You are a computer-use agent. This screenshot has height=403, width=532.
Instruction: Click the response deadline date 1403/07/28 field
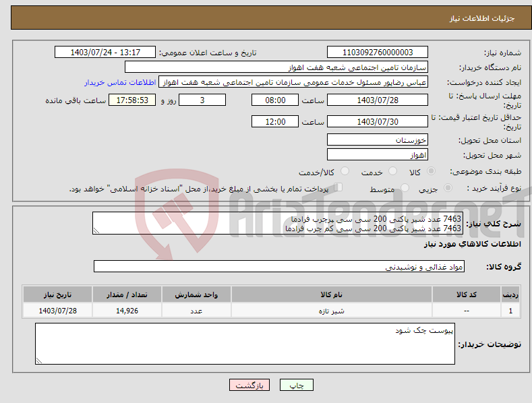pos(378,100)
